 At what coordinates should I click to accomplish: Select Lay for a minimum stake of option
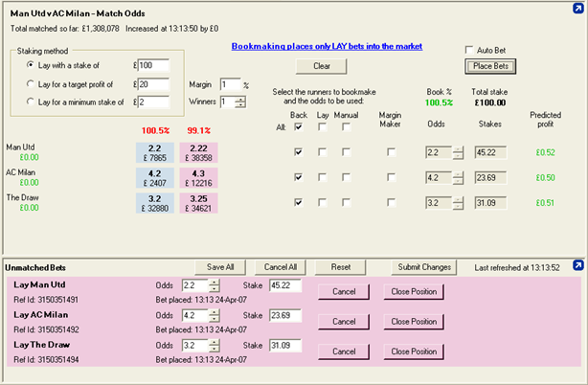31,102
